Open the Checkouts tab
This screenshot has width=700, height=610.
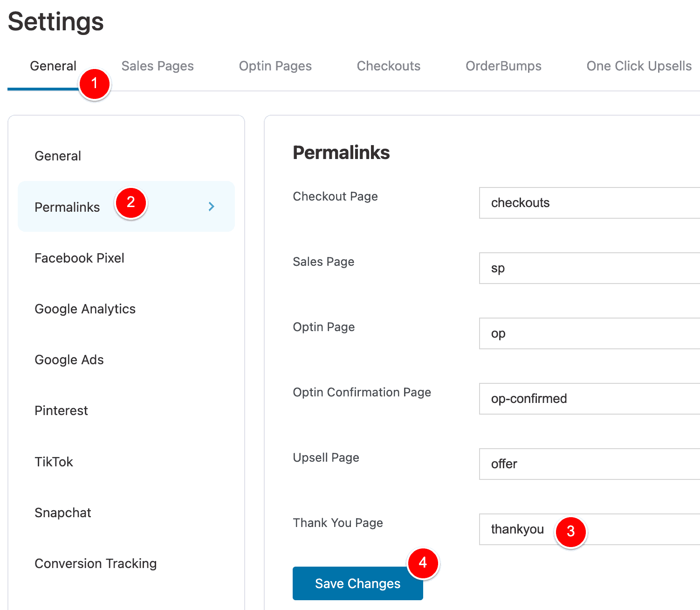[388, 66]
